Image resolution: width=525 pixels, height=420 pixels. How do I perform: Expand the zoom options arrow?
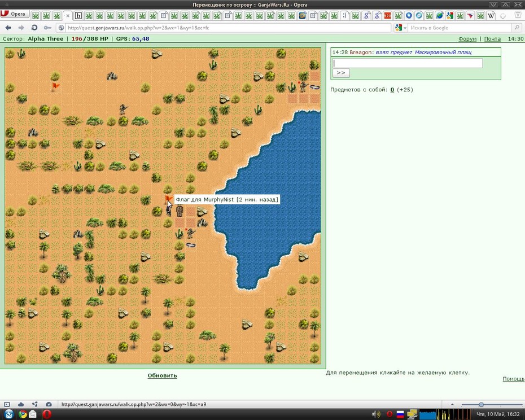pyautogui.click(x=452, y=405)
